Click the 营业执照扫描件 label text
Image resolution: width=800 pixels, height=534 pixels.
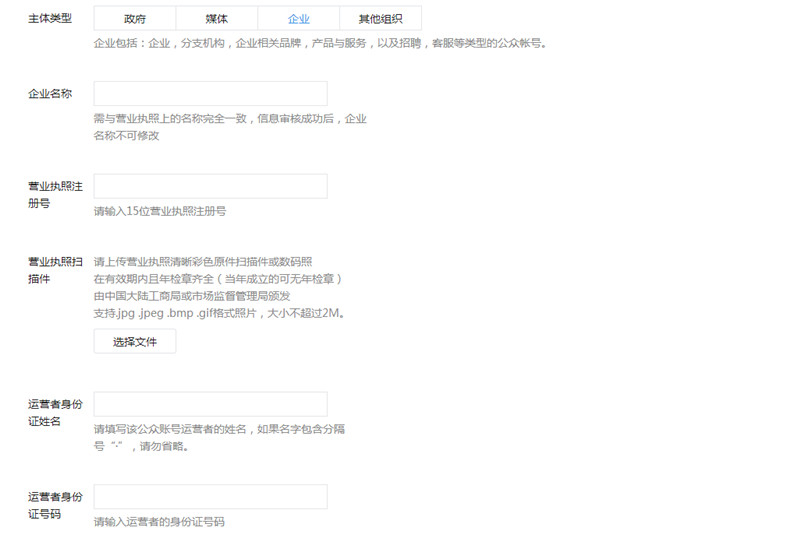(x=55, y=270)
